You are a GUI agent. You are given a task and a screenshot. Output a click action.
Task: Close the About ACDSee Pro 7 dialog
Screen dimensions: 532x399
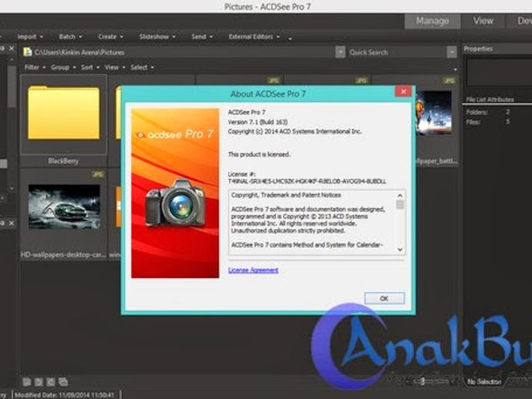pyautogui.click(x=403, y=92)
